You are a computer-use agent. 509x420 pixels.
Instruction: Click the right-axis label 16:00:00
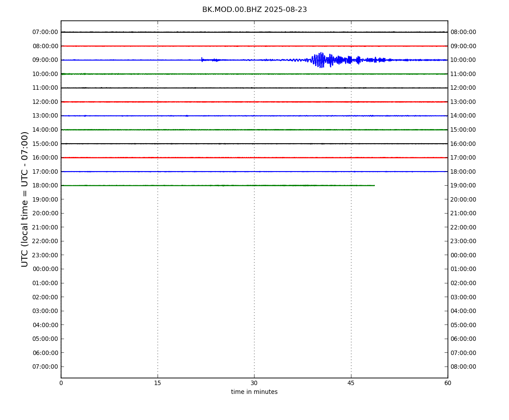point(463,144)
